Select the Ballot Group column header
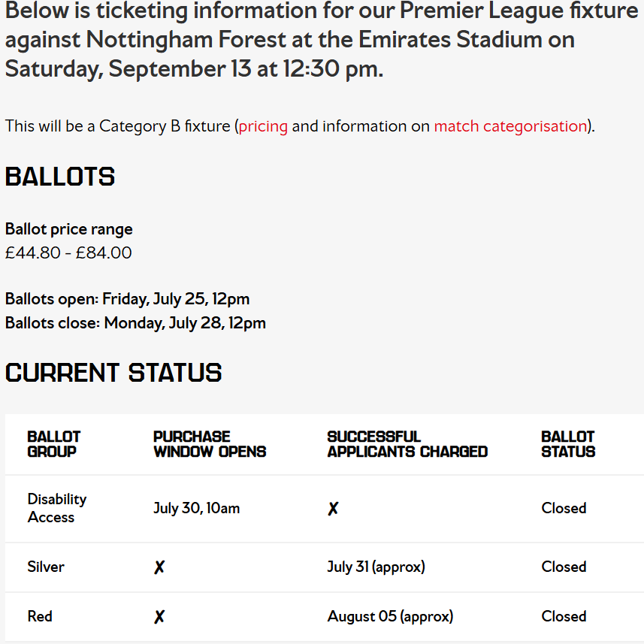This screenshot has height=644, width=644. click(x=54, y=444)
